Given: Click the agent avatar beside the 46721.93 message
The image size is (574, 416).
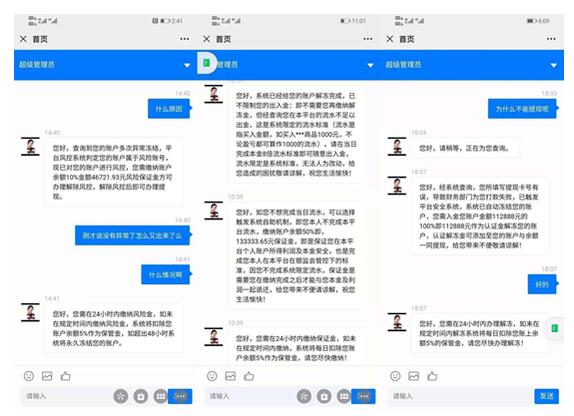Looking at the screenshot, I should point(30,146).
